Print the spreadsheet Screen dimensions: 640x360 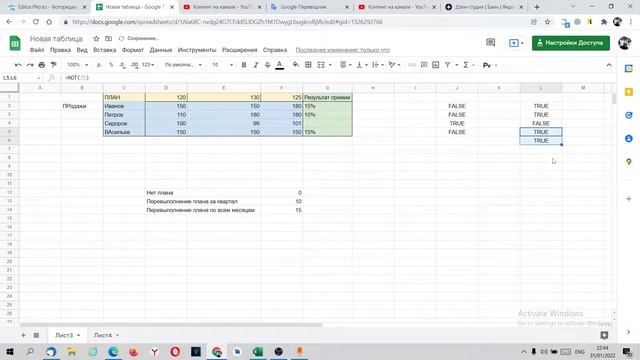tap(42, 65)
